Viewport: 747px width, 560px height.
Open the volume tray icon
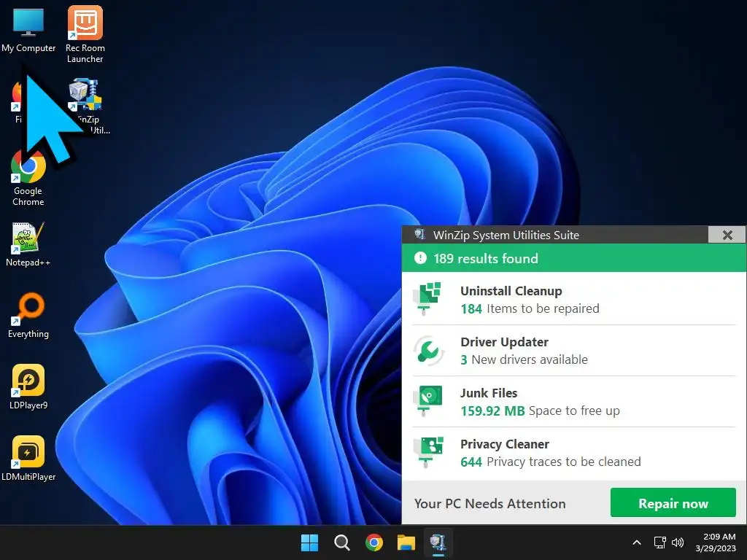tap(678, 542)
